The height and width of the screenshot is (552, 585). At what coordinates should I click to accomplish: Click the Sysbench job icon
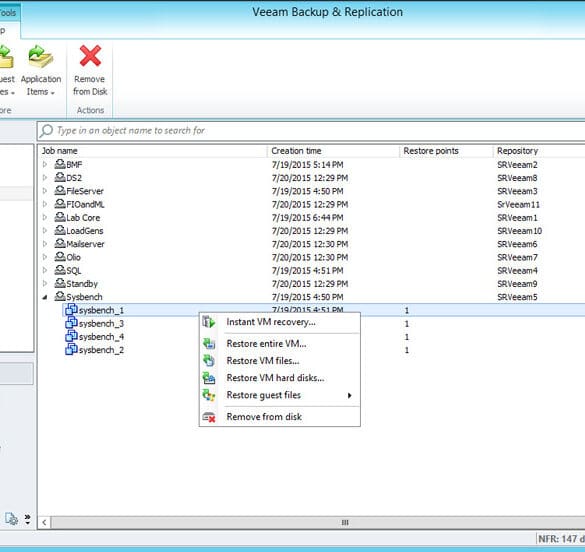(60, 296)
